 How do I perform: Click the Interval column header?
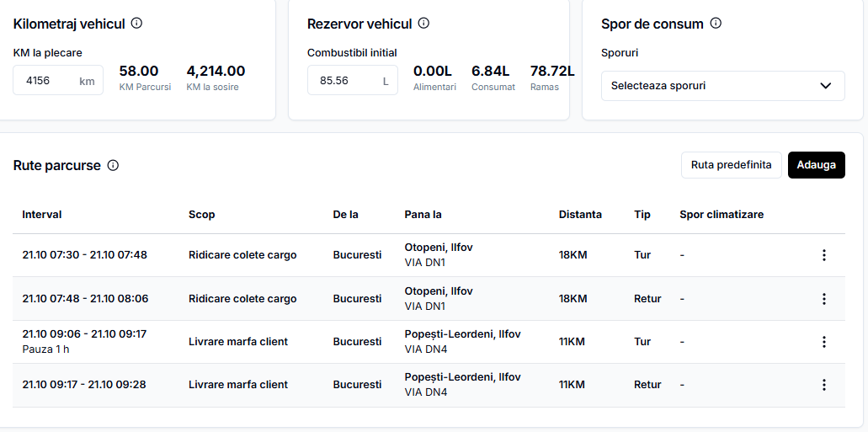42,215
